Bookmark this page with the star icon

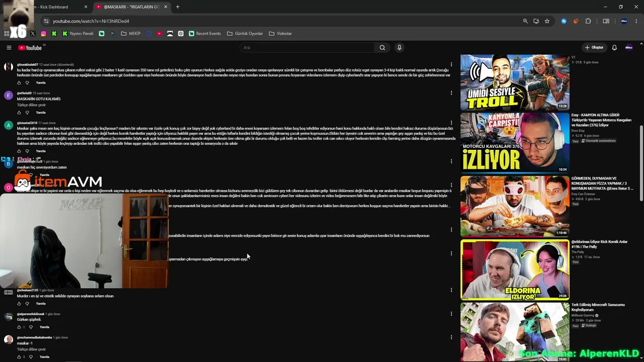pyautogui.click(x=547, y=21)
